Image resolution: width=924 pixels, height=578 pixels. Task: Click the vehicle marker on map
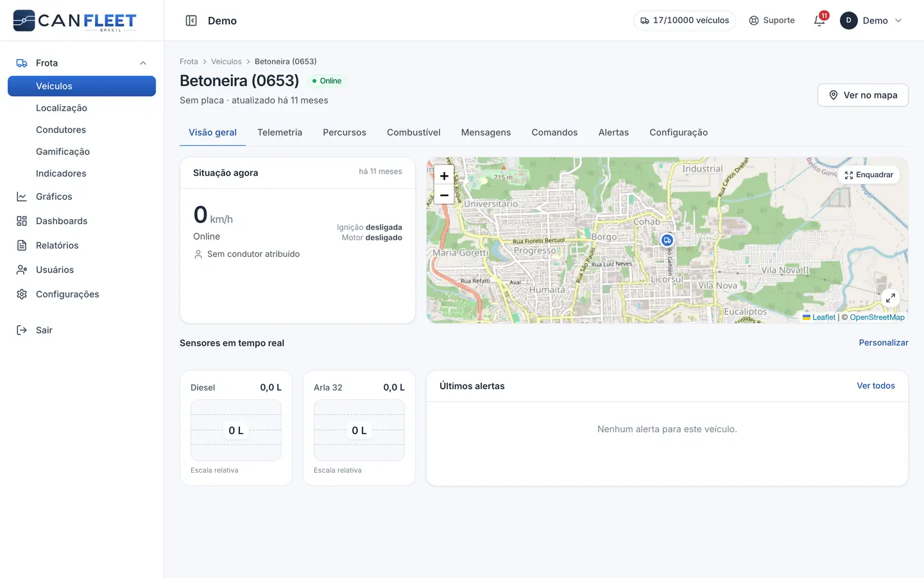pos(667,240)
